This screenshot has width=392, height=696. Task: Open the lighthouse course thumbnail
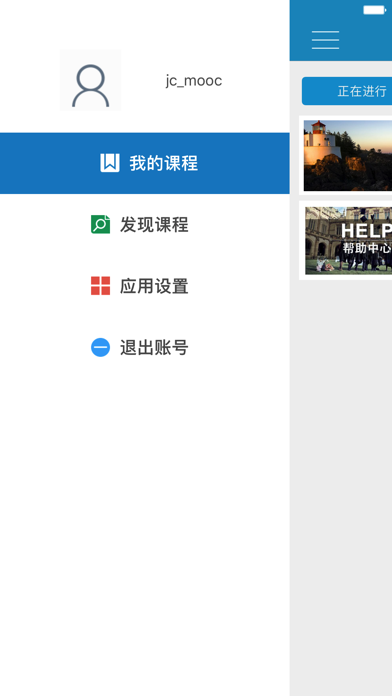[348, 155]
